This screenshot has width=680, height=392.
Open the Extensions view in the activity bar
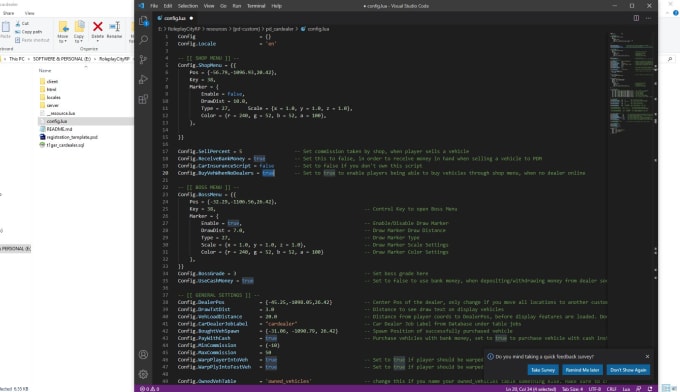click(x=143, y=99)
